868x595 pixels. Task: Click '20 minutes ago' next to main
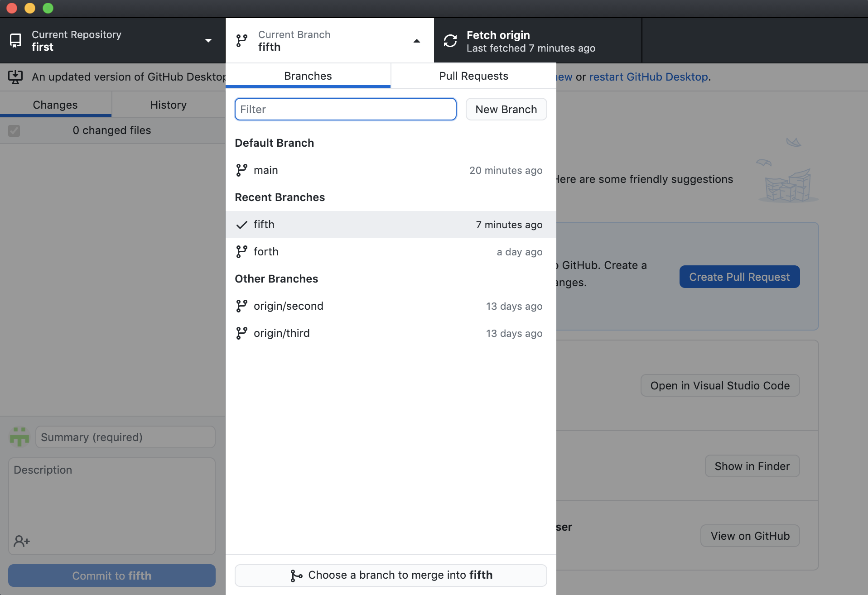point(506,170)
